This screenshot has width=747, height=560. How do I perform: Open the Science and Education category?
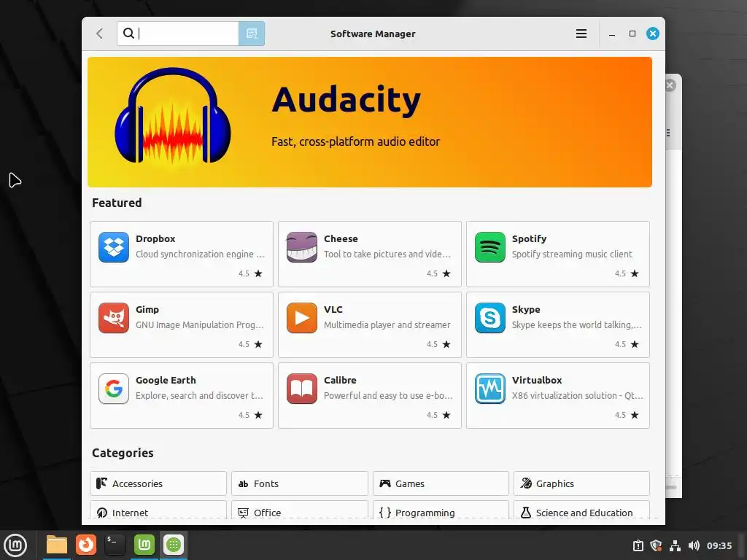[581, 510]
